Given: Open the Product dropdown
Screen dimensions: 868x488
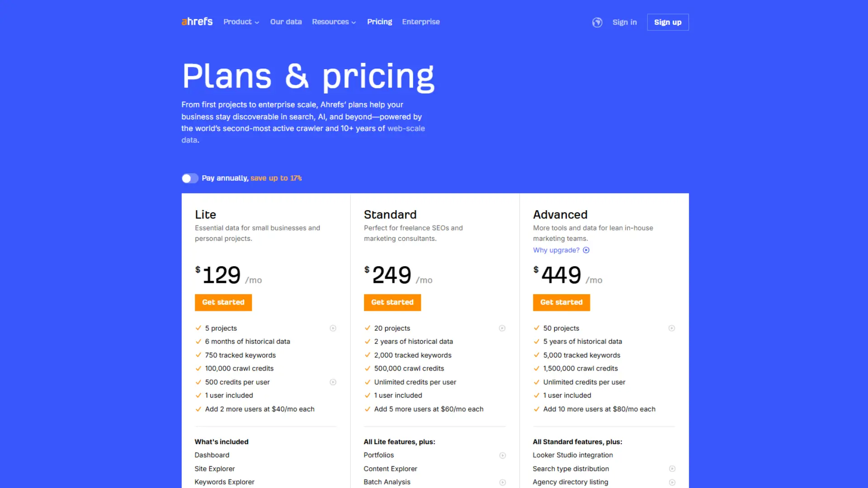Looking at the screenshot, I should point(241,22).
